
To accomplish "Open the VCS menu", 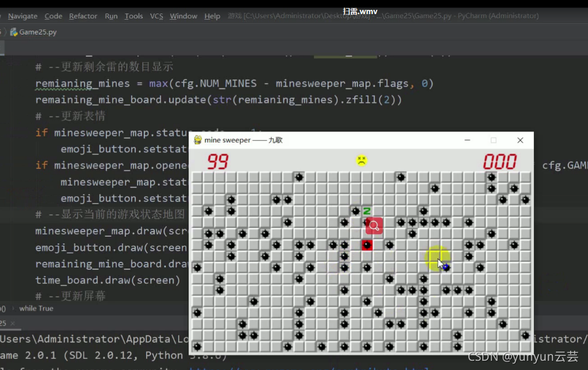I will tap(157, 16).
